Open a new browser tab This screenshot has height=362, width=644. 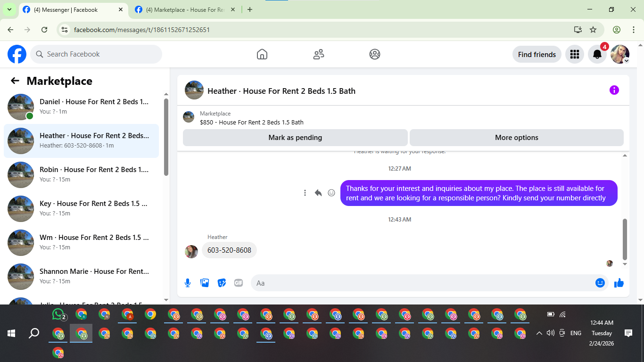point(250,9)
